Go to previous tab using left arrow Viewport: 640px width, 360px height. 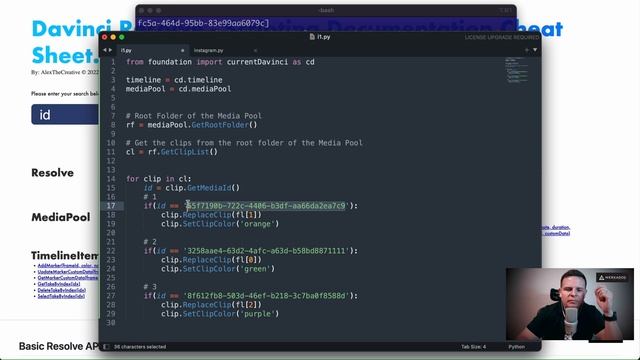[105, 50]
